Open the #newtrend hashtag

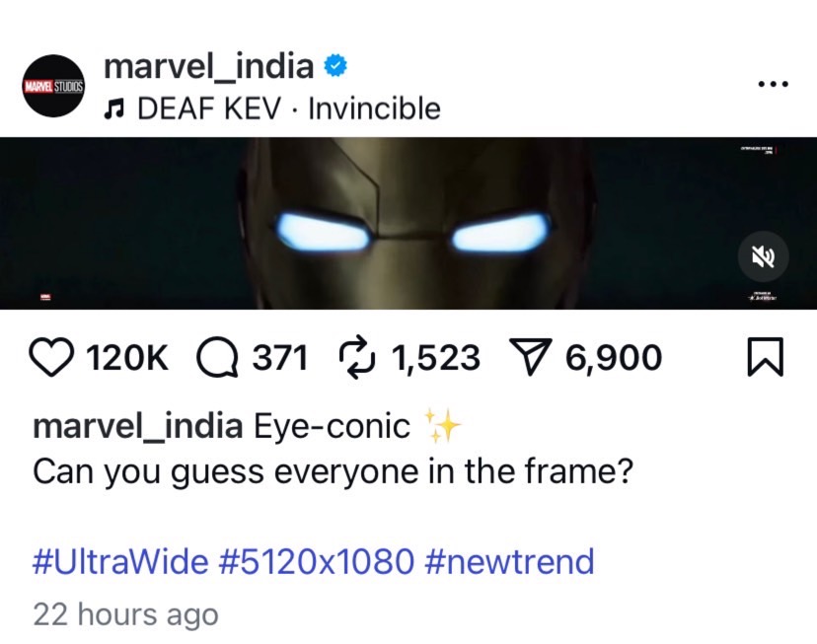[x=509, y=561]
